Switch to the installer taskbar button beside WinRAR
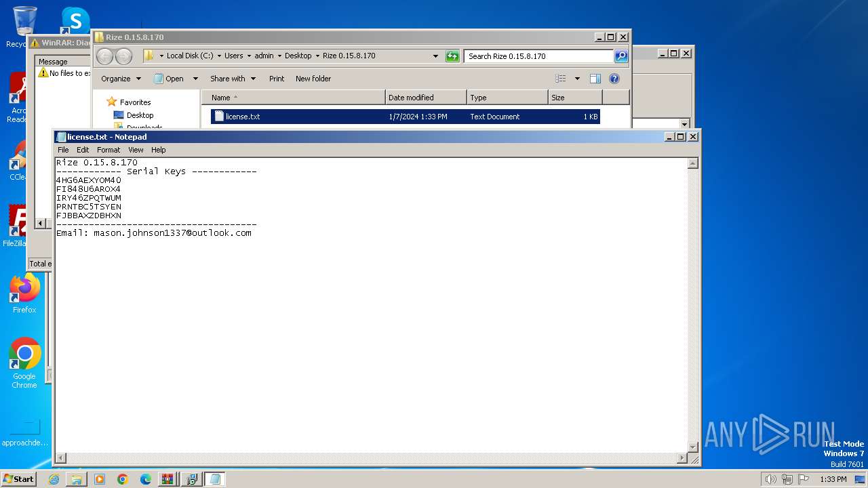868x488 pixels. pyautogui.click(x=191, y=479)
